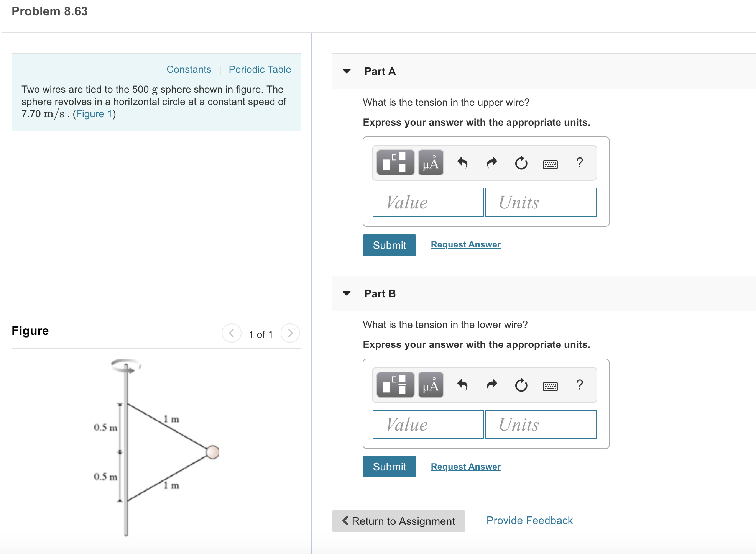
Task: Submit the Part A answer
Action: pos(389,245)
